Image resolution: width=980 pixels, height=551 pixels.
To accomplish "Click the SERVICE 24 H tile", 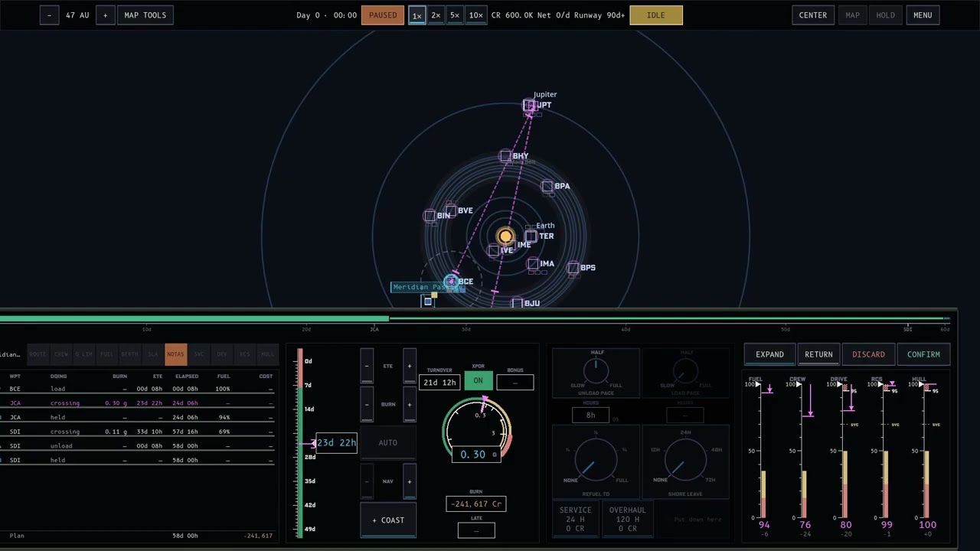I will click(575, 519).
